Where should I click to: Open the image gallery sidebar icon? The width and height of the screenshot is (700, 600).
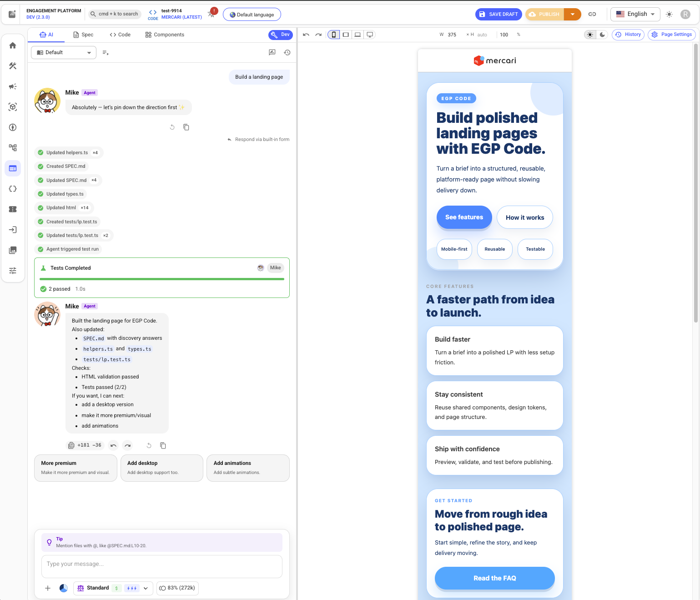pyautogui.click(x=13, y=250)
